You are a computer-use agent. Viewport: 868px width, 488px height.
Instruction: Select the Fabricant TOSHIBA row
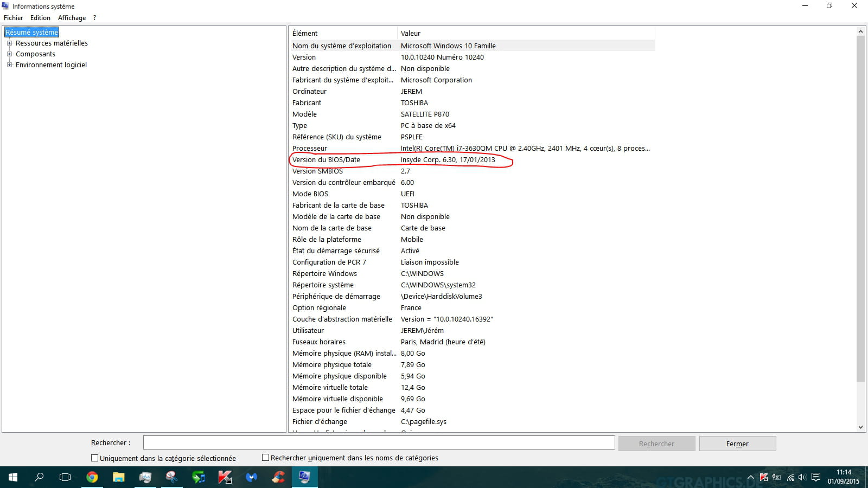tap(472, 102)
